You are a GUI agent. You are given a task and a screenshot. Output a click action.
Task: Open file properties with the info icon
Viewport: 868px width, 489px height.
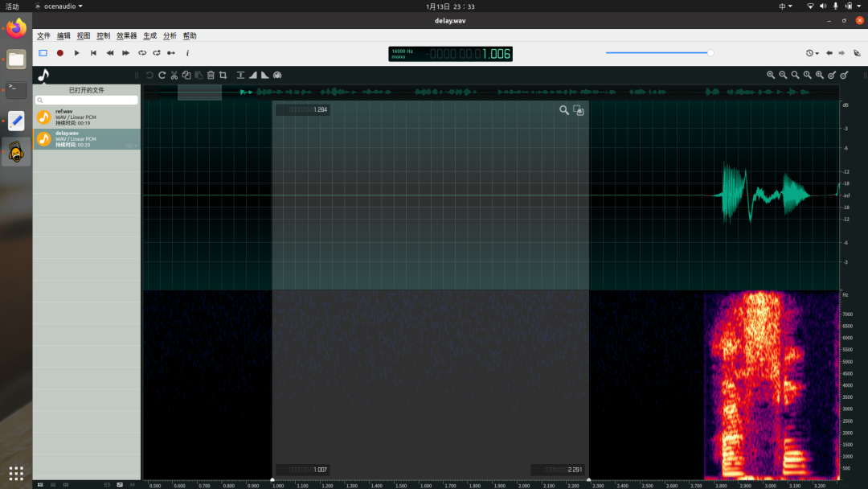[187, 53]
